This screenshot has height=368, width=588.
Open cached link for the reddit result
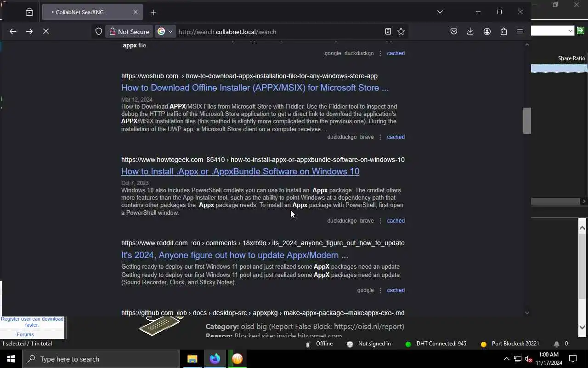[396, 290]
